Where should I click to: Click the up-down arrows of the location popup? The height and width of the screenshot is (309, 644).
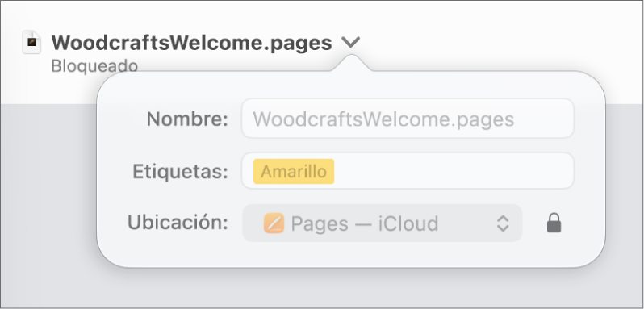click(x=503, y=223)
